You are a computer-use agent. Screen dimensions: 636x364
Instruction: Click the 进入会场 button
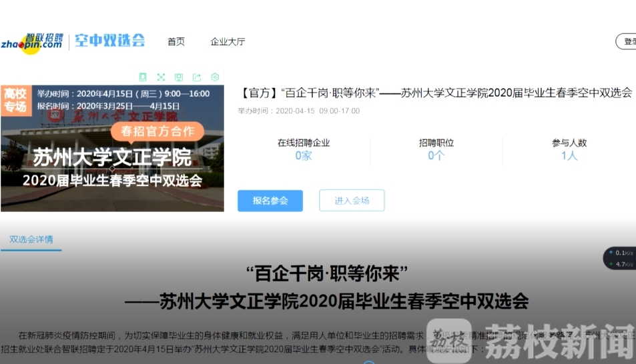[352, 201]
